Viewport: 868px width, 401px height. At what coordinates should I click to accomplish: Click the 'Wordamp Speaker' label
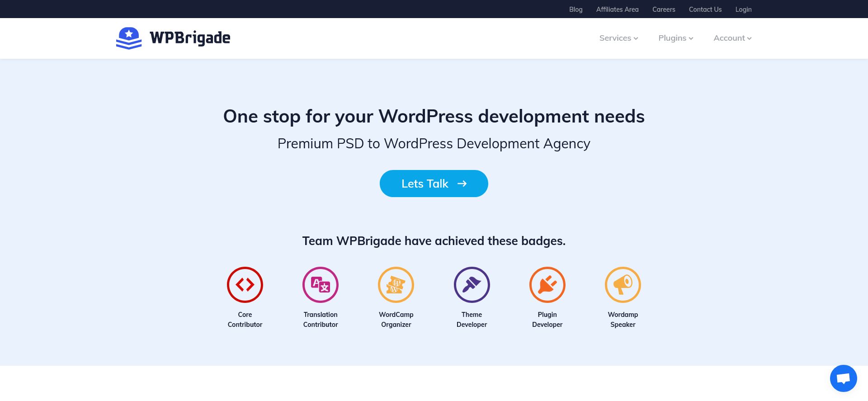(x=623, y=320)
